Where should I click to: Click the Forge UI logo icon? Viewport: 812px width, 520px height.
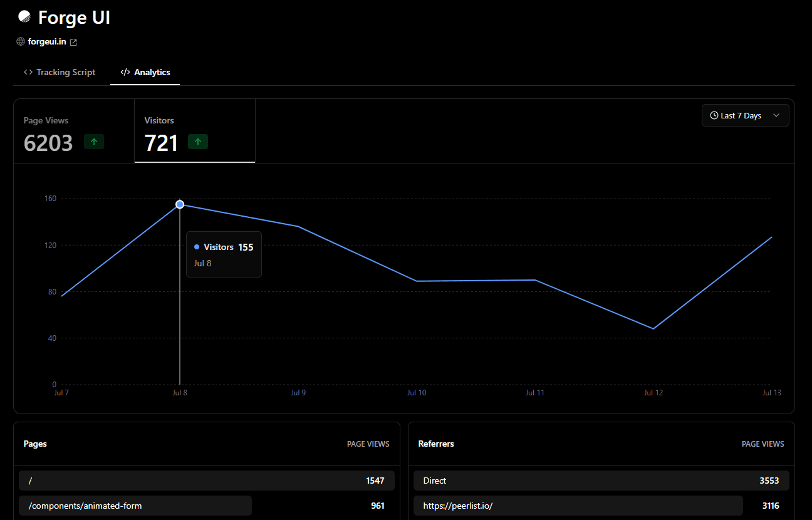[x=24, y=16]
